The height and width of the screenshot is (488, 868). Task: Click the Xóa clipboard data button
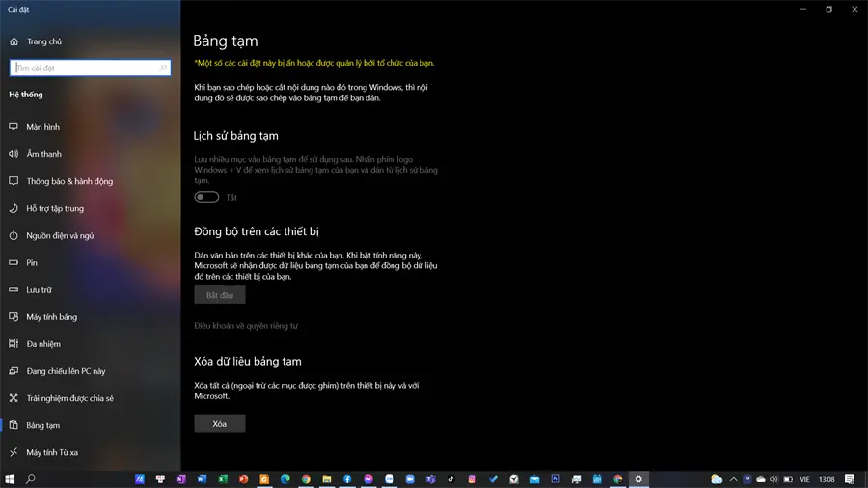220,423
